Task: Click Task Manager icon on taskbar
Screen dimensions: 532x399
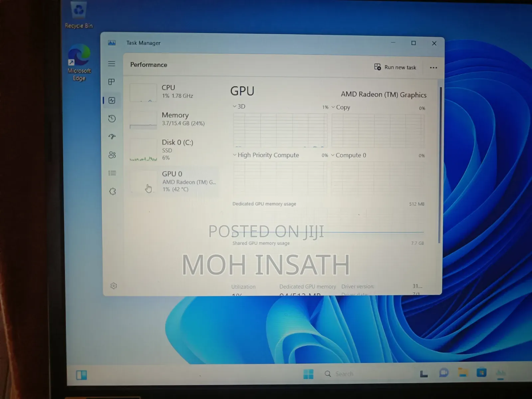Action: (x=500, y=373)
